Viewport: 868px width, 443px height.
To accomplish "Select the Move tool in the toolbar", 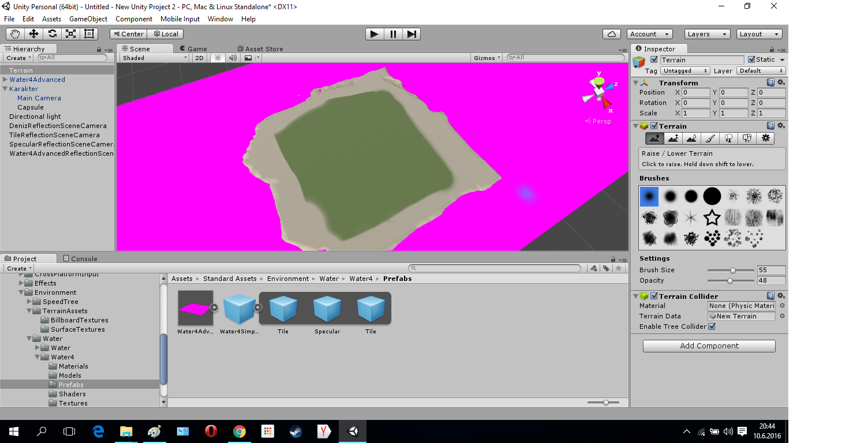I will pyautogui.click(x=33, y=34).
